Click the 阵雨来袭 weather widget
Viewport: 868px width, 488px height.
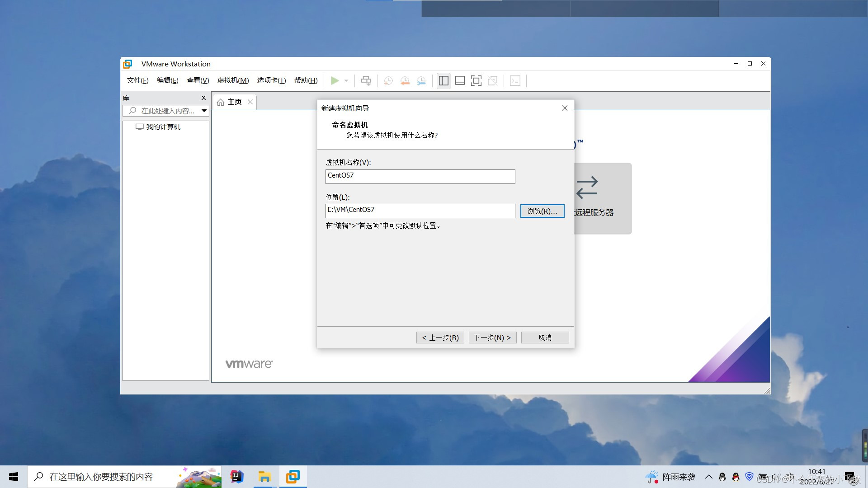click(x=670, y=477)
